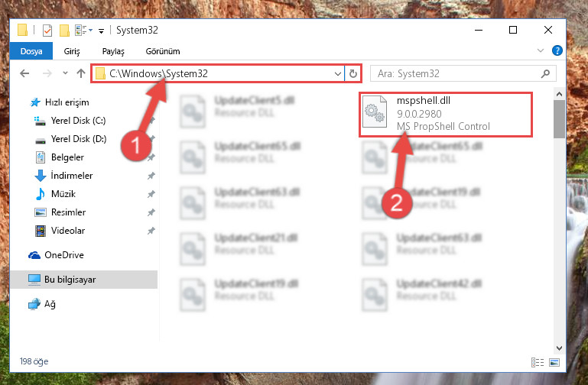Open the address bar history dropdown
The height and width of the screenshot is (385, 588).
coord(337,74)
